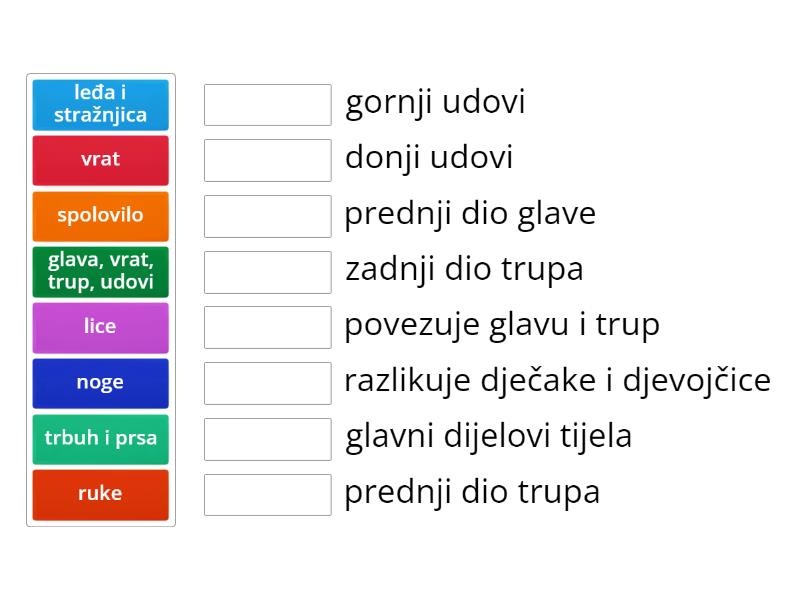Select the box next to 'prednji dio trupa'
800x600 pixels.
[267, 492]
